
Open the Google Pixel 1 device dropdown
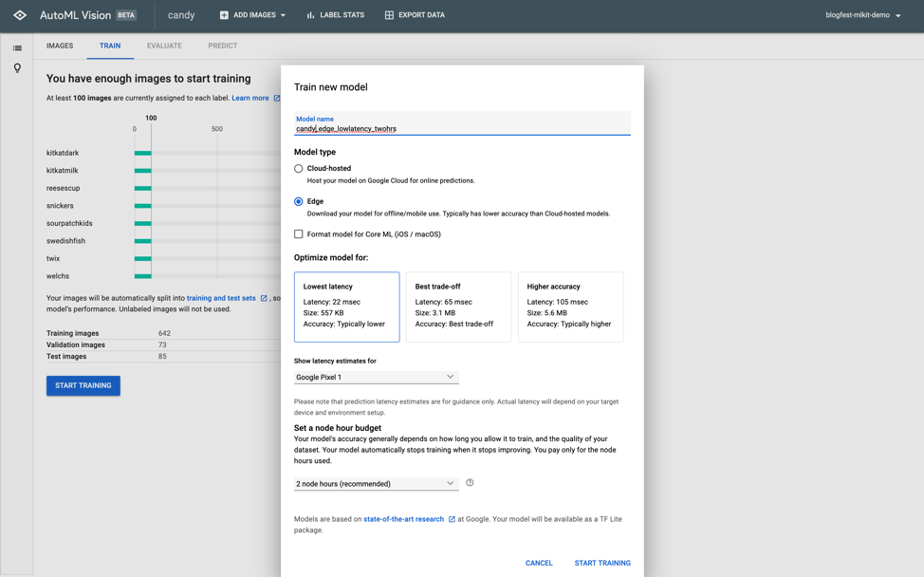[376, 377]
